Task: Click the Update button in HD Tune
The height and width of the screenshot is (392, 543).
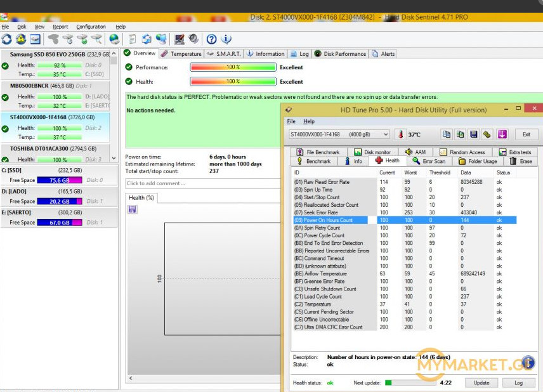Action: pyautogui.click(x=481, y=383)
